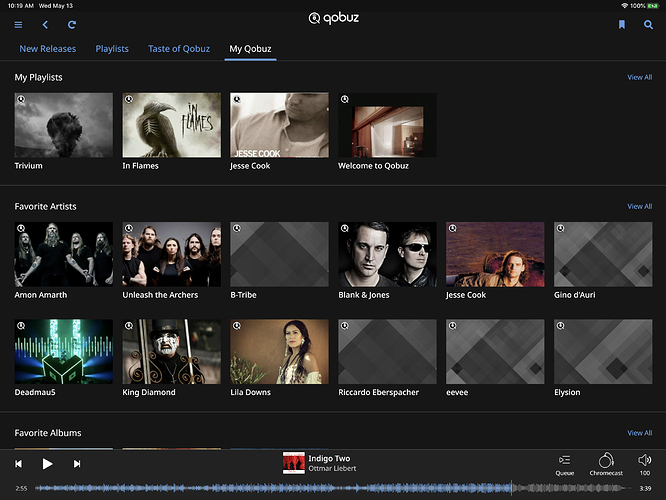View all Favorite Albums
Screen dimensions: 666x500
[x=640, y=433]
